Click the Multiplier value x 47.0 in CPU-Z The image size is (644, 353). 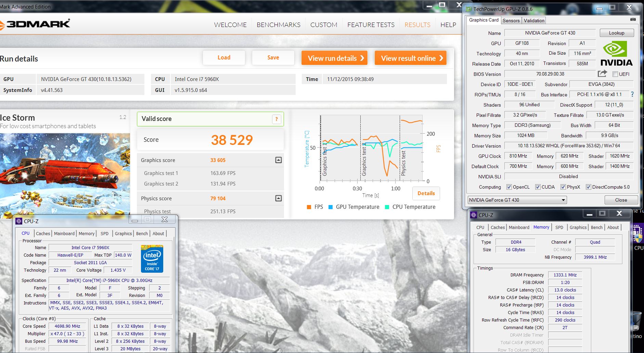pyautogui.click(x=67, y=334)
